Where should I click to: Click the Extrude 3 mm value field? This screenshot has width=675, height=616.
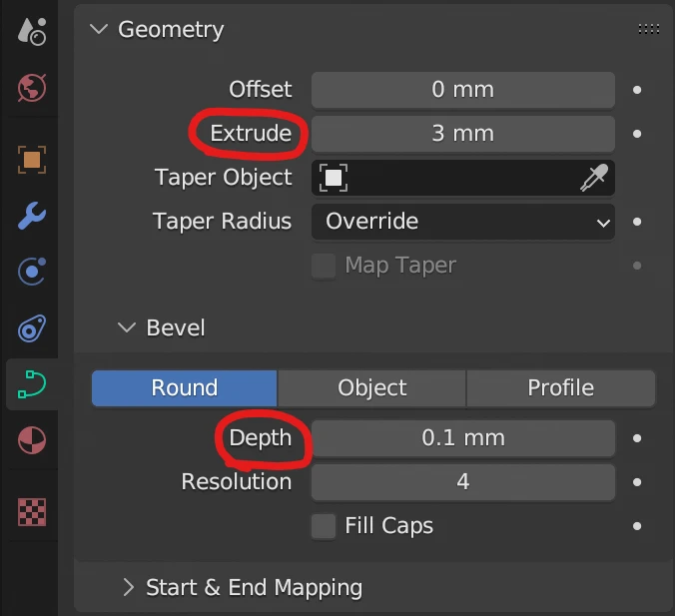[x=462, y=134]
